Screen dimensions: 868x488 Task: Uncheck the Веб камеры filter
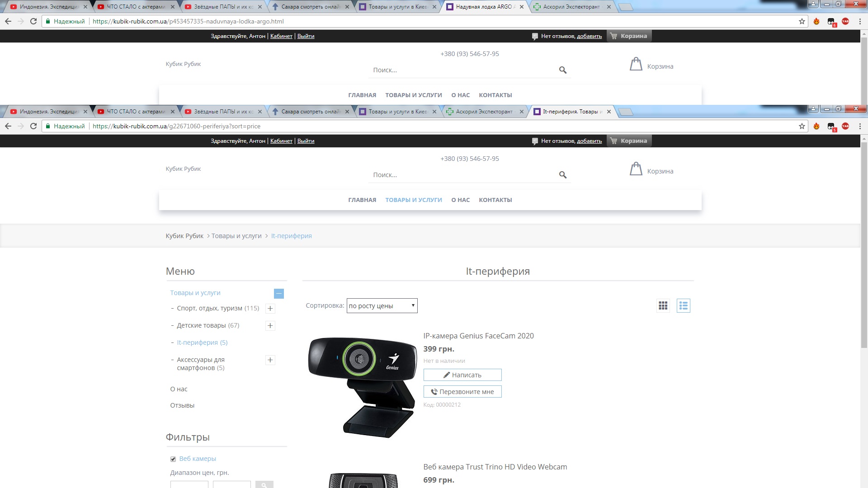pyautogui.click(x=173, y=459)
